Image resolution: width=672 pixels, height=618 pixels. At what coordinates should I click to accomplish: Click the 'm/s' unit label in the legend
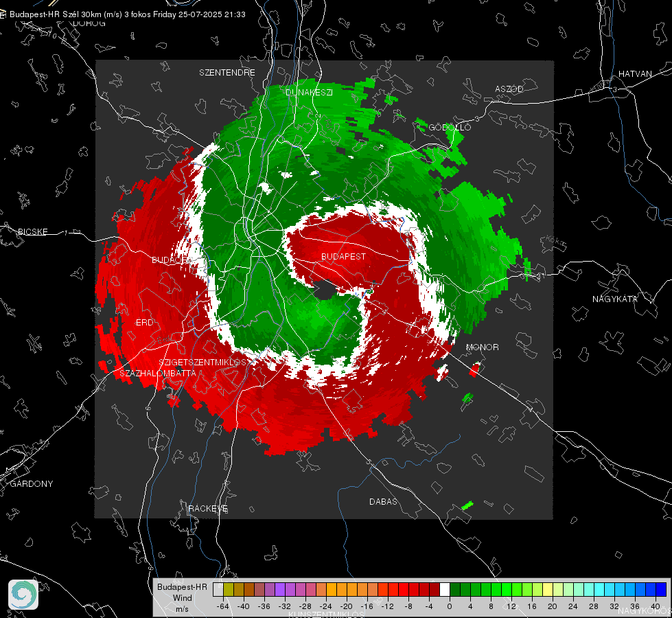182,608
